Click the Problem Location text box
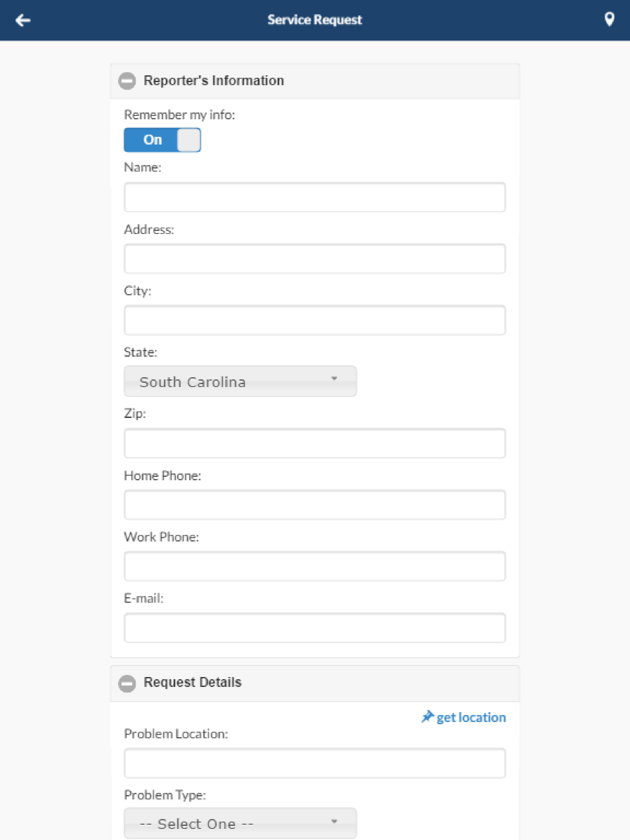Screen dimensions: 630x840 (x=315, y=763)
